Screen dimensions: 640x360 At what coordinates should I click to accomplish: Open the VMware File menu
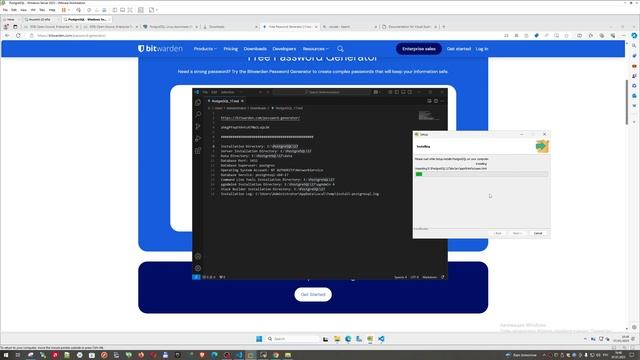tap(5, 10)
